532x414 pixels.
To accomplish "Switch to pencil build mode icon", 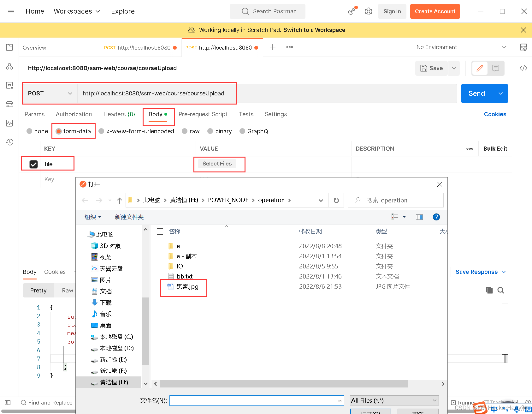I will (480, 68).
